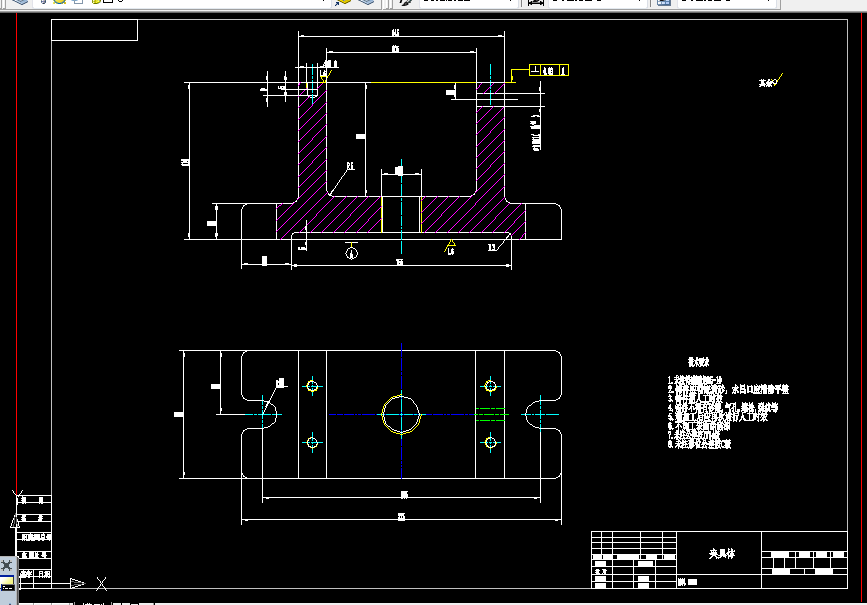
Task: Select the upper-left bolt hole in plan view
Action: pyautogui.click(x=312, y=386)
